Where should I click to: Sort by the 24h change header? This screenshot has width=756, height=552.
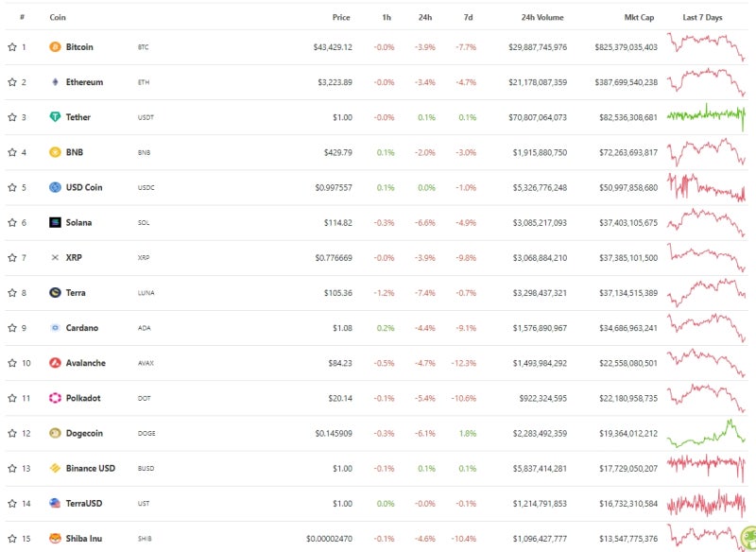tap(424, 17)
